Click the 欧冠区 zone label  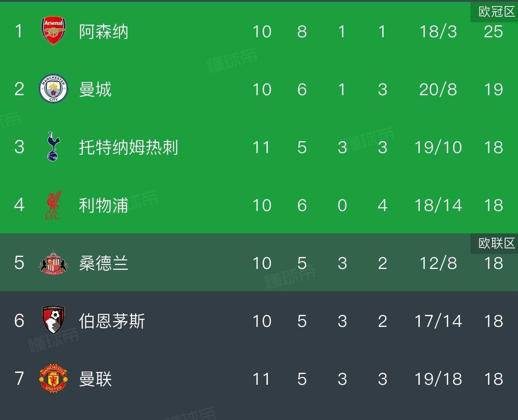pyautogui.click(x=496, y=12)
